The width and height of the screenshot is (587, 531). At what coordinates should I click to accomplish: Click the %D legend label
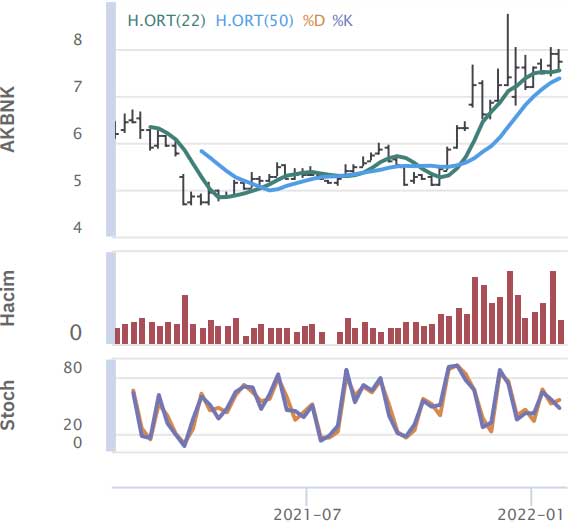[x=313, y=21]
